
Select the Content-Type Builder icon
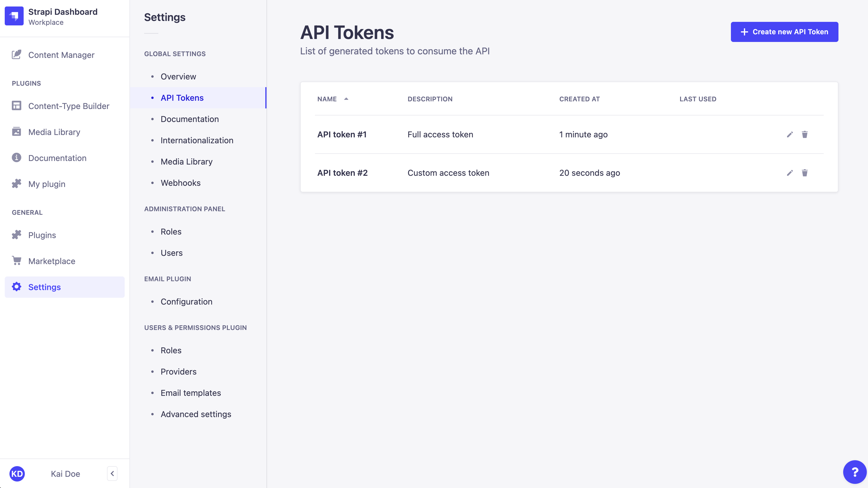pyautogui.click(x=17, y=105)
